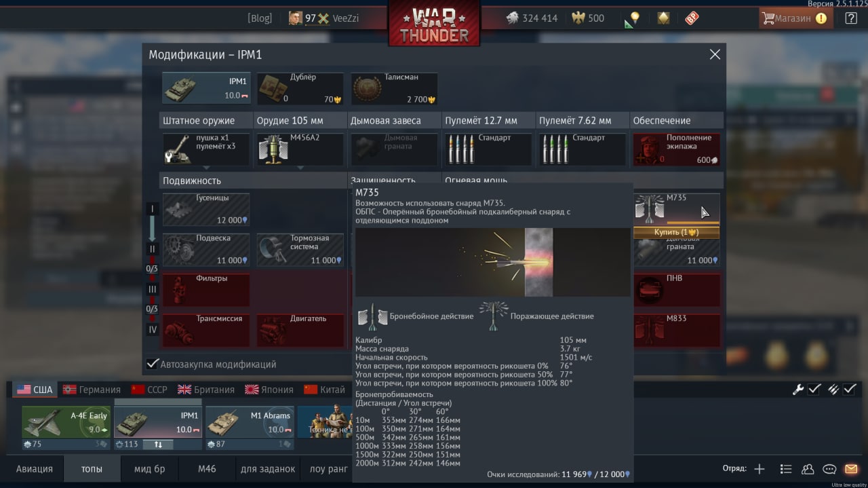Select the Гусеницы tracks modification

click(x=205, y=209)
